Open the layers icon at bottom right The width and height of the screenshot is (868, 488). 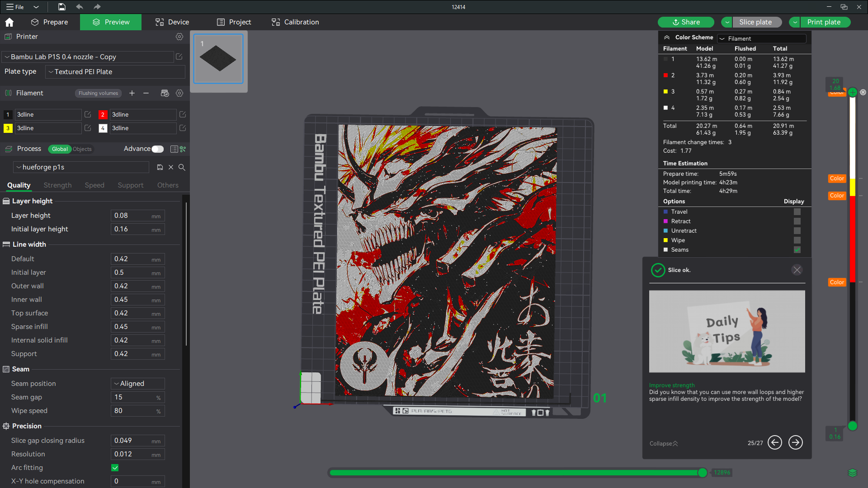853,473
